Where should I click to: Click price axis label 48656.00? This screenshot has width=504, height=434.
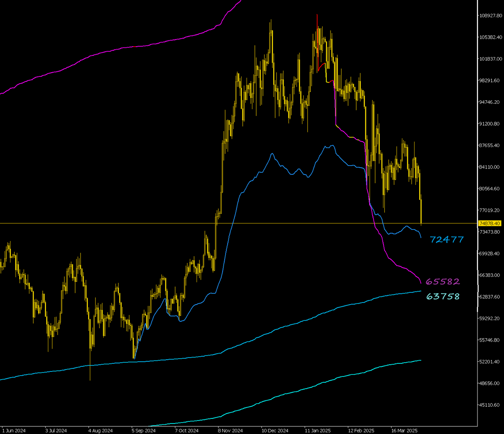click(x=490, y=383)
